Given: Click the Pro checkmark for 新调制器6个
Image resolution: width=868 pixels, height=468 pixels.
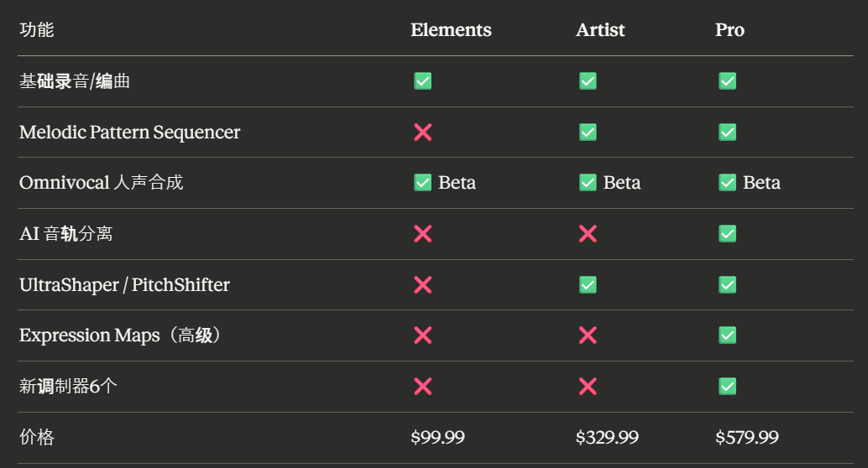Looking at the screenshot, I should click(x=727, y=386).
